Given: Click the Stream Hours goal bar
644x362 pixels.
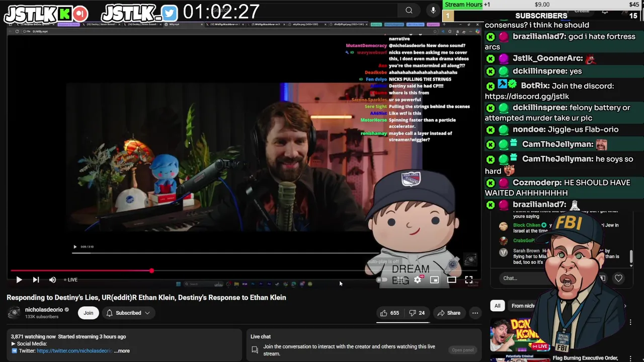Looking at the screenshot, I should pos(543,5).
